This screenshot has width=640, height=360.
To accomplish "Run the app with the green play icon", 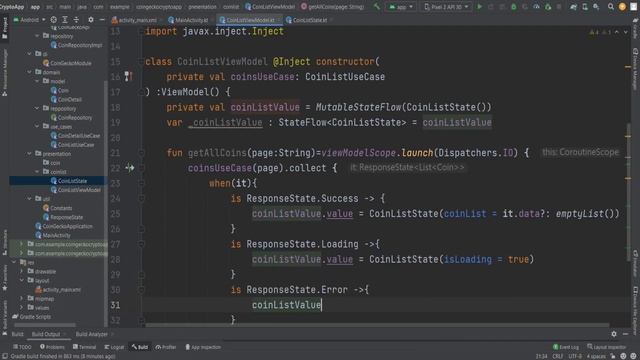I will [480, 7].
